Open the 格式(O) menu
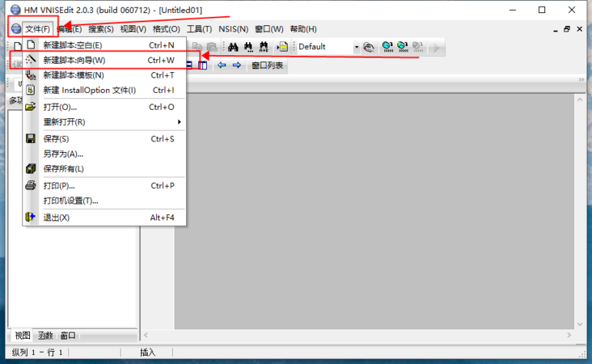 [x=166, y=29]
